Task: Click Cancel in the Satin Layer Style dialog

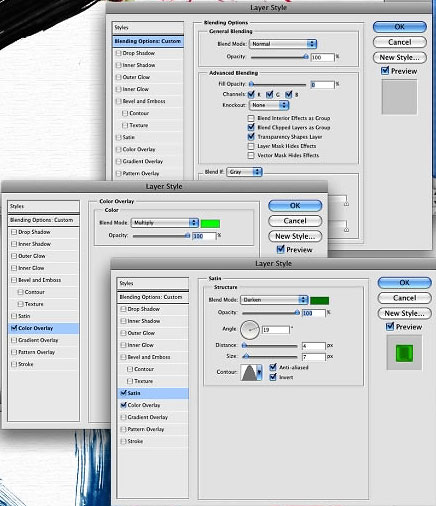Action: click(x=404, y=298)
